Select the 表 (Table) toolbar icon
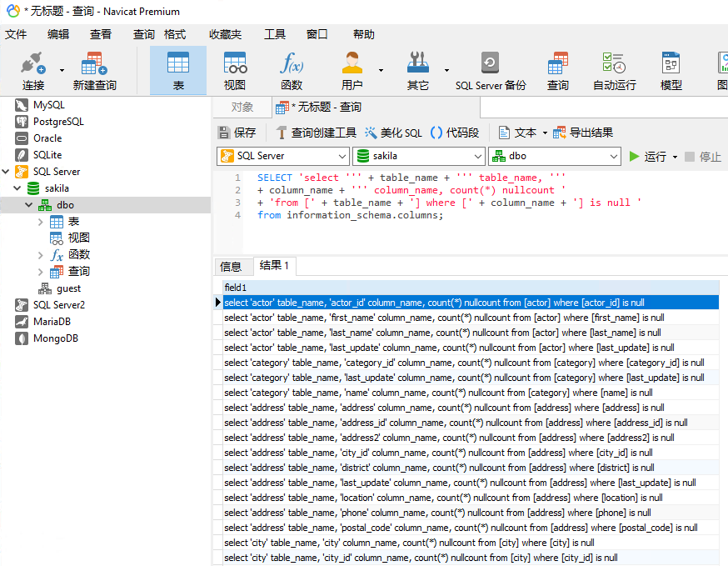Viewport: 728px width, 566px height. (178, 71)
